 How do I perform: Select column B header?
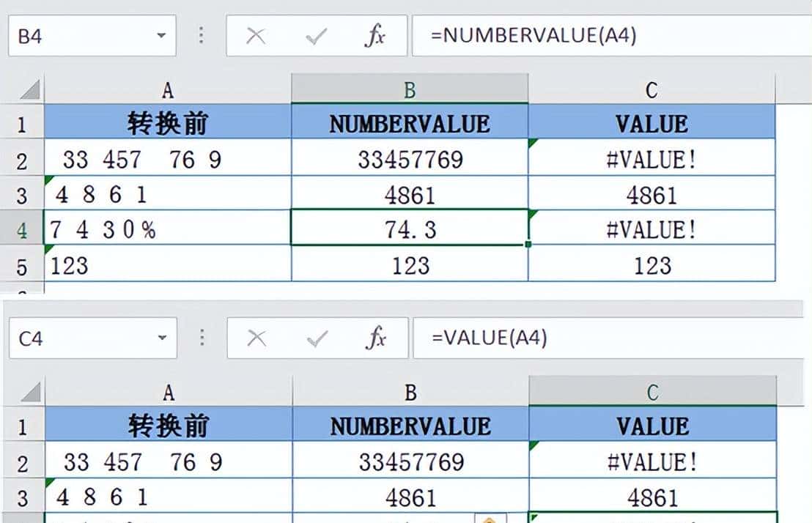click(x=409, y=89)
